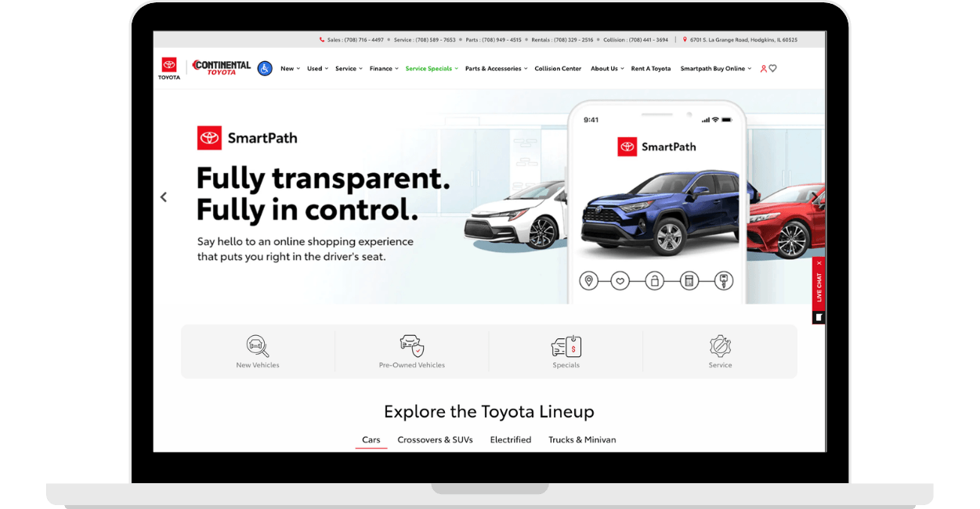Expand the About Us menu
Viewport: 980px width, 509px height.
point(608,69)
